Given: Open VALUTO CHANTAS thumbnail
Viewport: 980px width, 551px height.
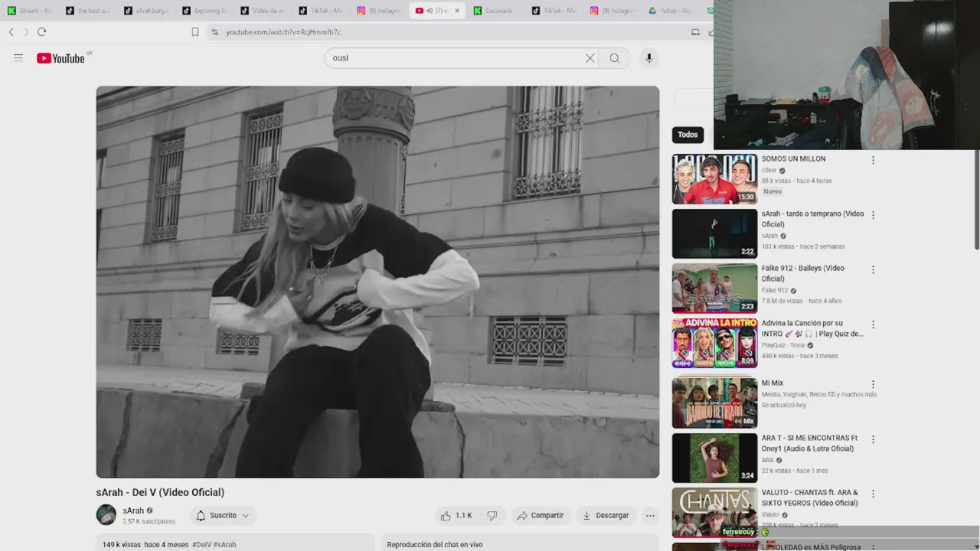Looking at the screenshot, I should (x=714, y=513).
